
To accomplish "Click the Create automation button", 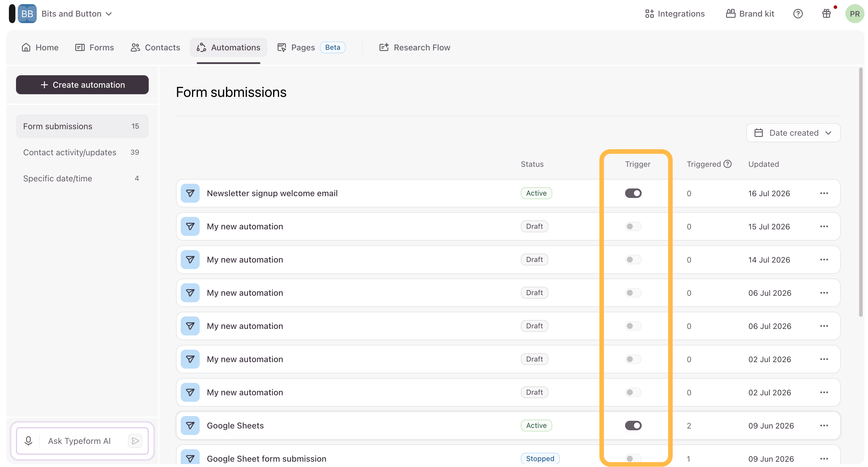I will pyautogui.click(x=82, y=84).
